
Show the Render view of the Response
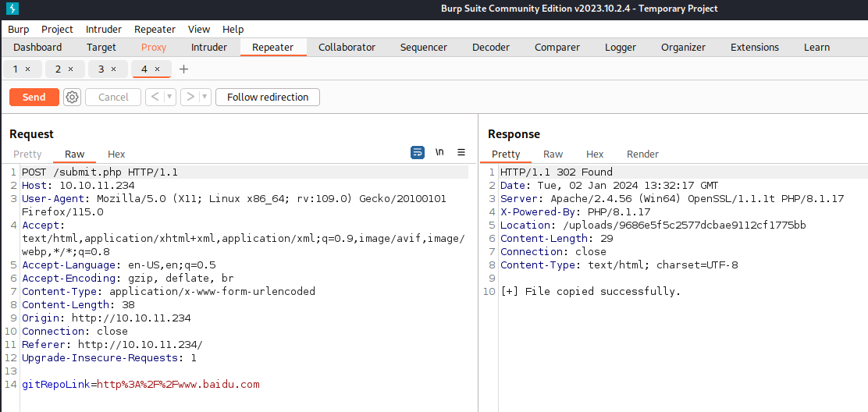pyautogui.click(x=642, y=154)
